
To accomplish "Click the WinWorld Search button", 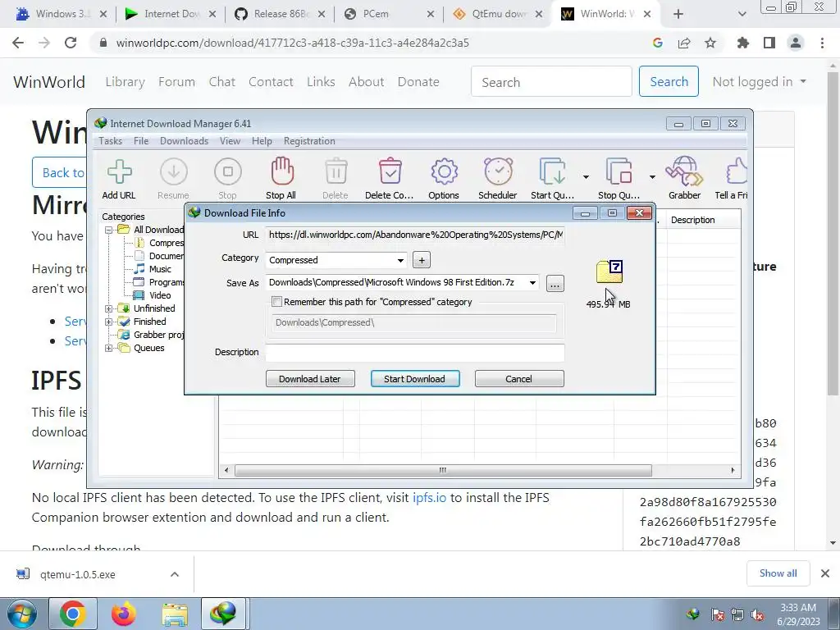I will tap(669, 81).
